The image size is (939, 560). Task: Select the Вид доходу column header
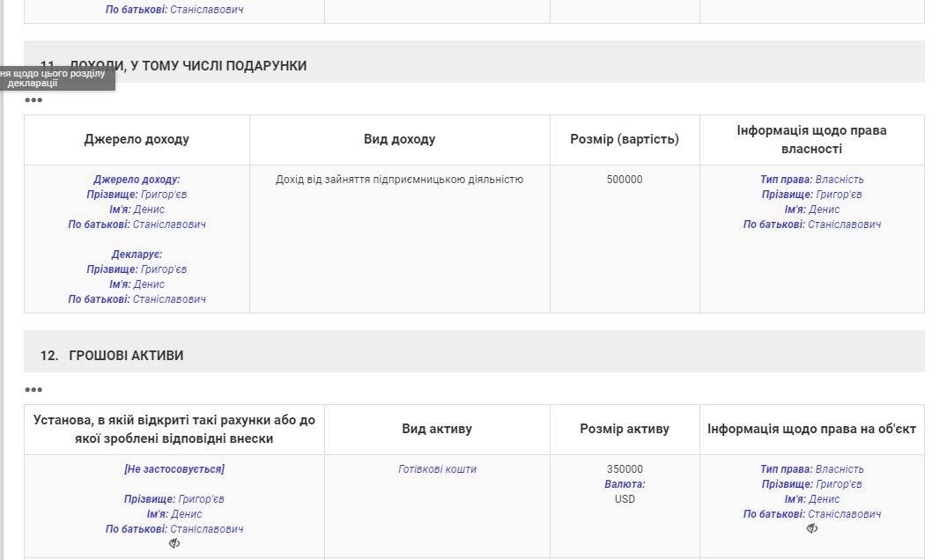pyautogui.click(x=399, y=139)
